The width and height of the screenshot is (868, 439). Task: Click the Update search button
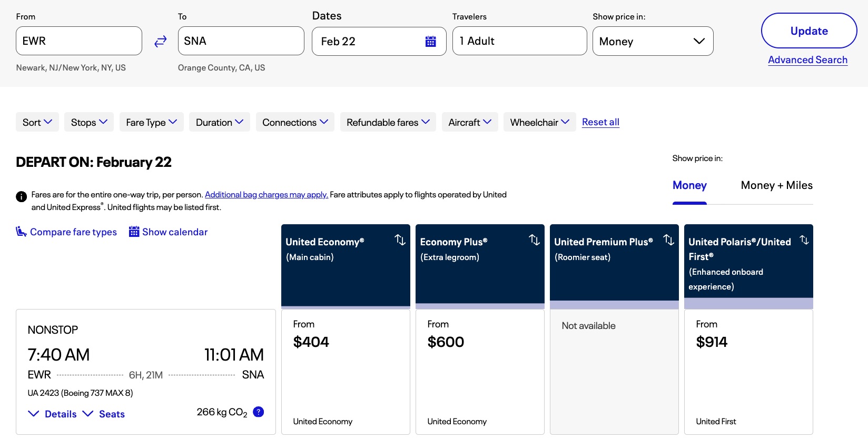(809, 31)
